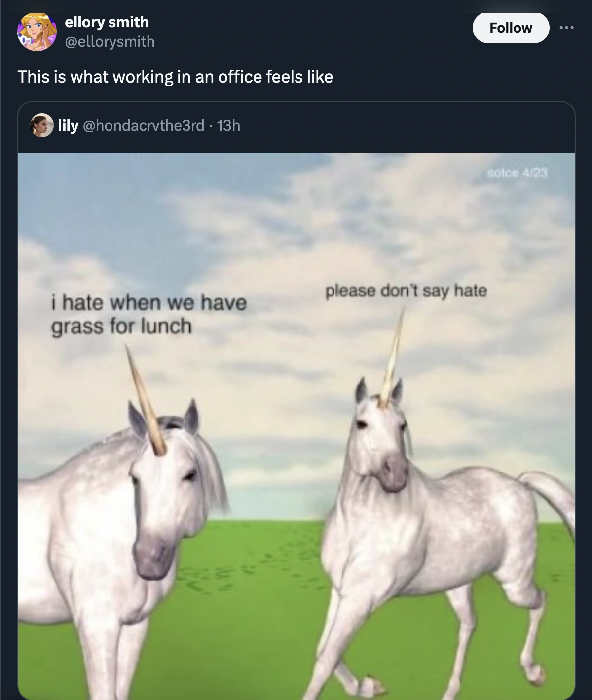Open ellory smith's profile avatar

click(x=37, y=32)
